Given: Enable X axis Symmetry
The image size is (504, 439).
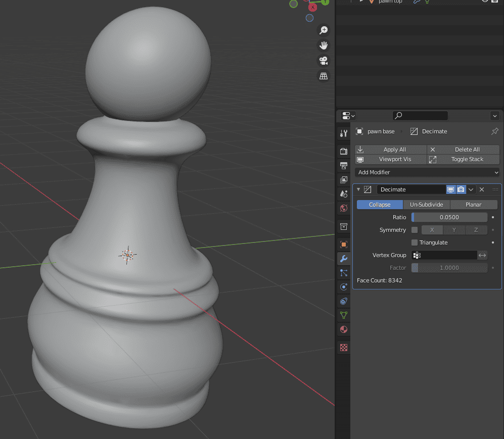Looking at the screenshot, I should (x=432, y=230).
